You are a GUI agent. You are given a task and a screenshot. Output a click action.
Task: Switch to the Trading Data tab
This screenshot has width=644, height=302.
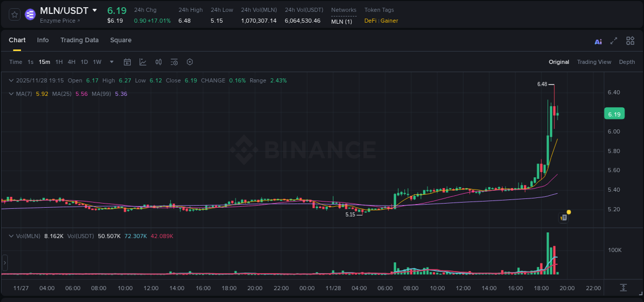(x=79, y=40)
